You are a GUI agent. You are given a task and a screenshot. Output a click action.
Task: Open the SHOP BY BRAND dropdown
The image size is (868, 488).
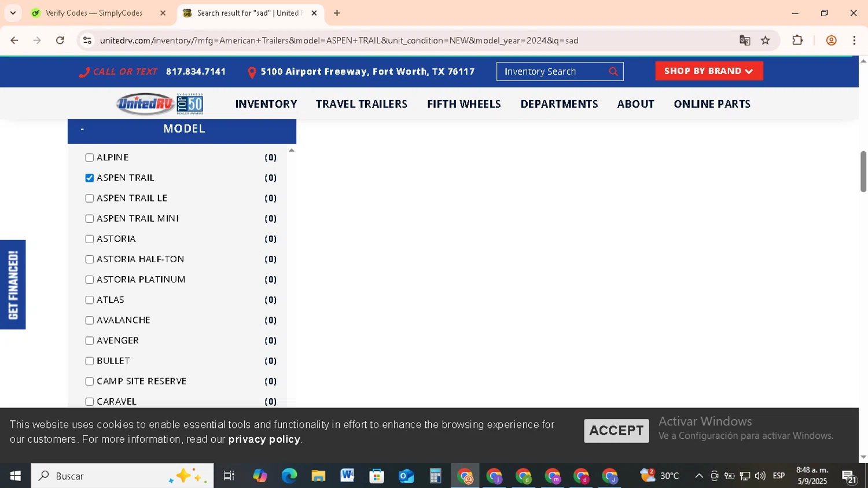[709, 71]
